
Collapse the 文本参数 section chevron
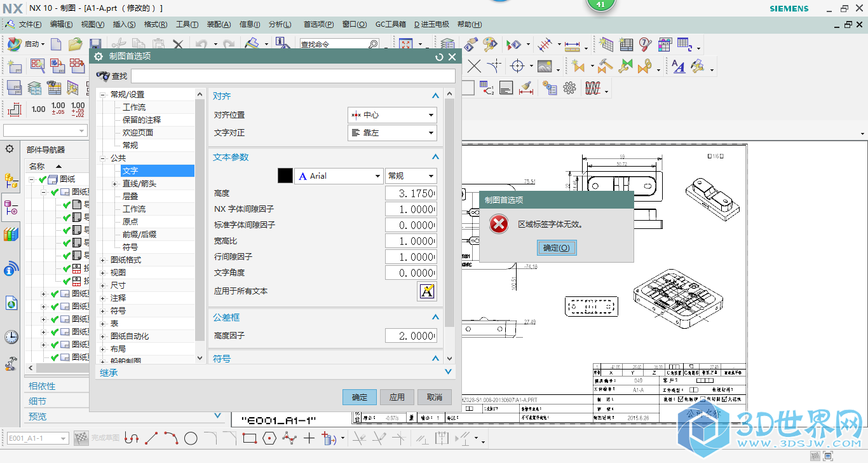pos(435,157)
